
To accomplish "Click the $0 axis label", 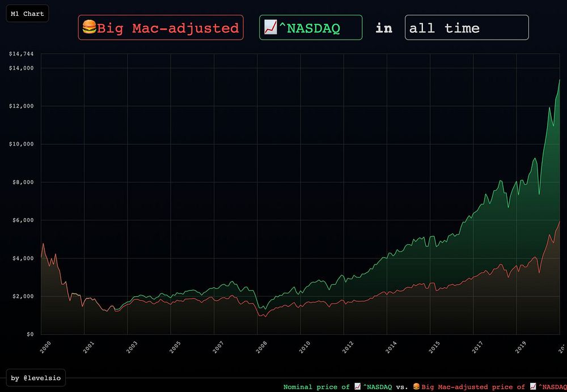I will [x=30, y=334].
